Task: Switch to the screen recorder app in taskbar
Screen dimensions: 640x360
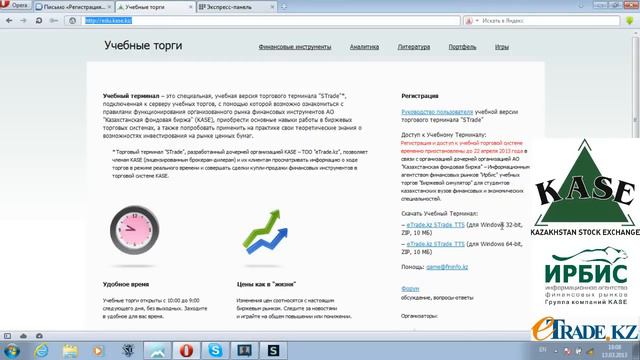Action: (244, 351)
